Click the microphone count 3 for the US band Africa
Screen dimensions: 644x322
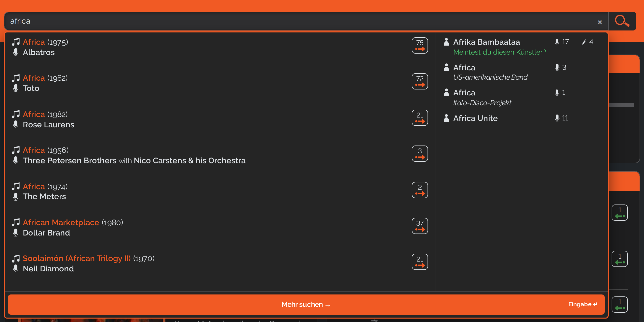coord(560,67)
